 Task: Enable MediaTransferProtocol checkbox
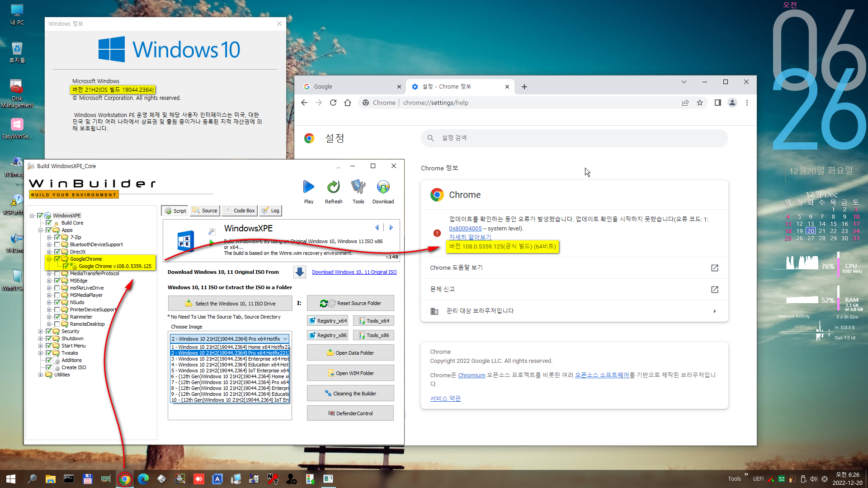(x=57, y=273)
